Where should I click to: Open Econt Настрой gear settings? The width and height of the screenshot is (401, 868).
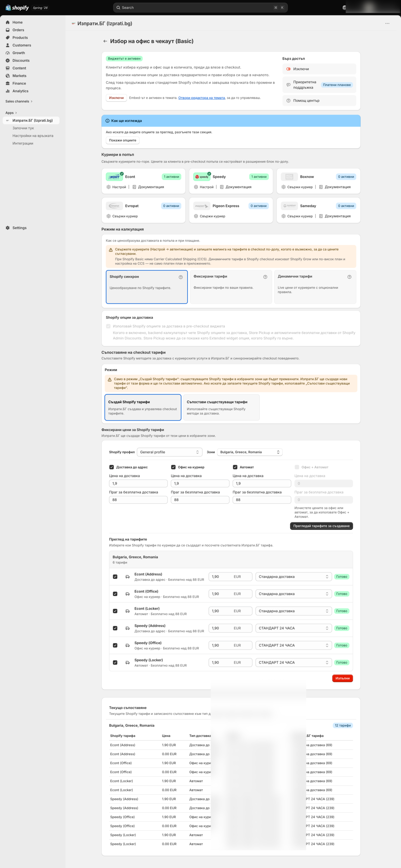pyautogui.click(x=109, y=187)
